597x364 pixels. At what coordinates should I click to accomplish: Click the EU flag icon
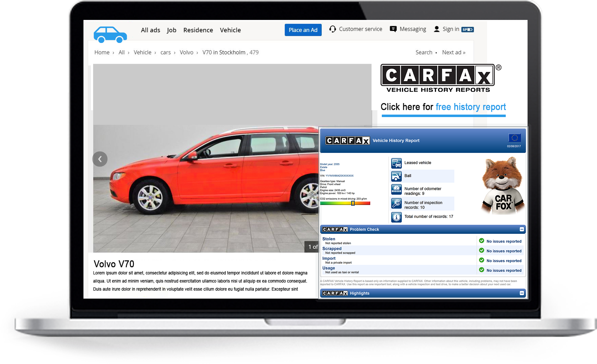pyautogui.click(x=514, y=138)
